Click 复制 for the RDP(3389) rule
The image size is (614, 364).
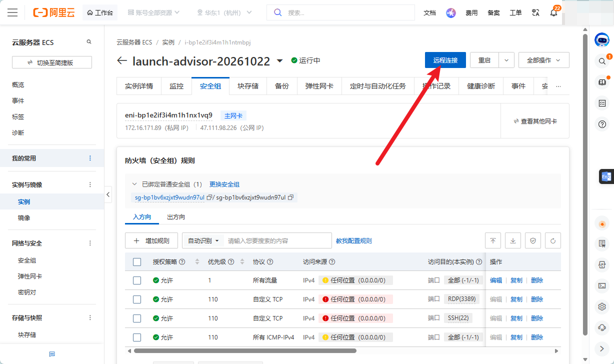point(516,299)
